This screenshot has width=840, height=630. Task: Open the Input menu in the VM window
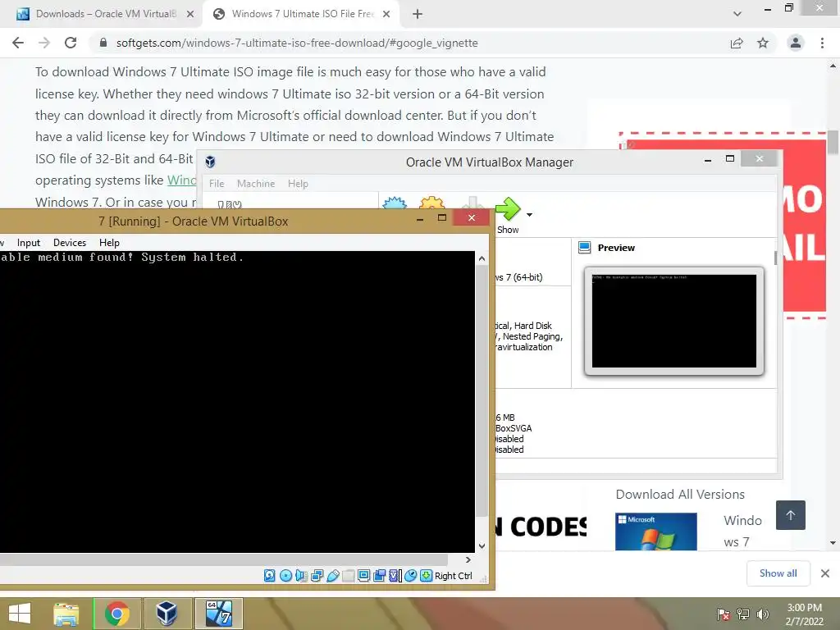(x=29, y=243)
